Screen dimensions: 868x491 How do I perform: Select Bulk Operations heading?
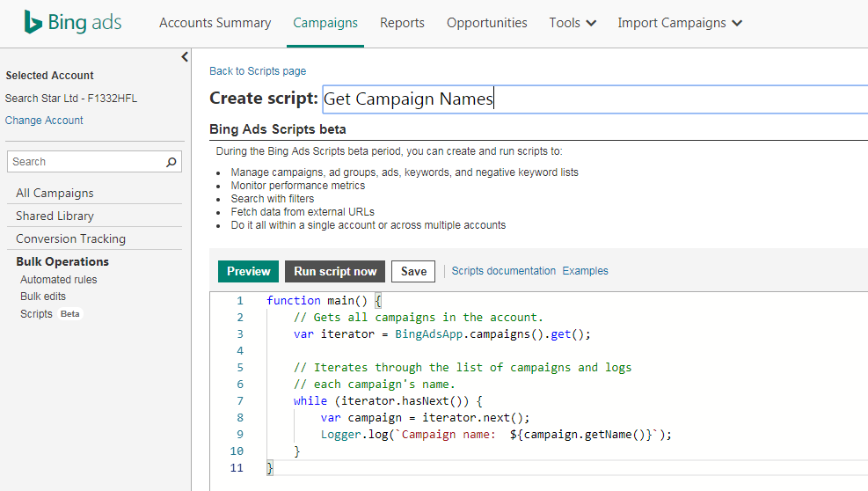62,261
